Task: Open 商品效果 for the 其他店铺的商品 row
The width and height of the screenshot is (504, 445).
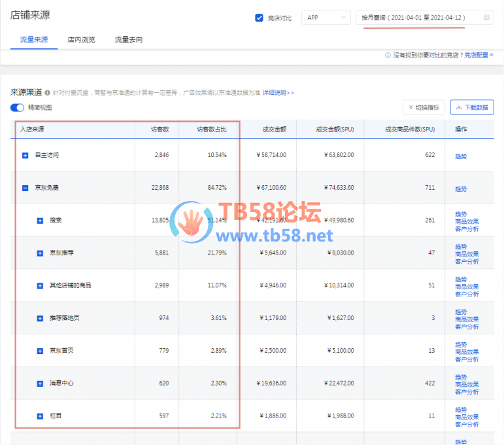Action: point(467,287)
